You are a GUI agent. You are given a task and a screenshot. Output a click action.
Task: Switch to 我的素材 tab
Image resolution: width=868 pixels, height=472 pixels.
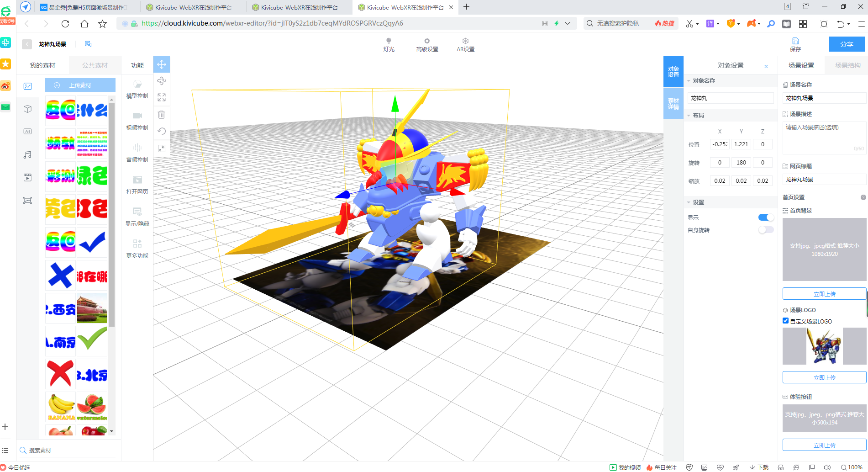tap(42, 65)
